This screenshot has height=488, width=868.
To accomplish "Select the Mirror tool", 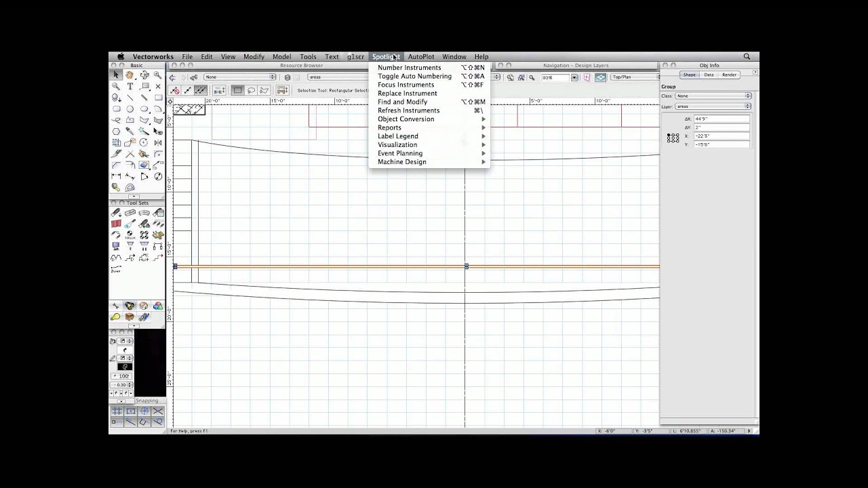I will 158,142.
